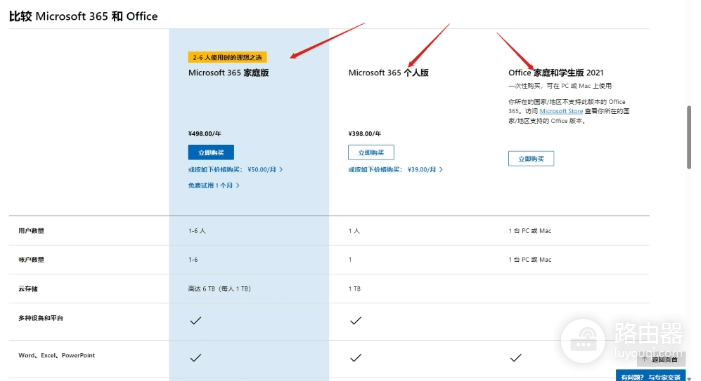Click the 云存储 row label
The width and height of the screenshot is (701, 381).
(28, 289)
